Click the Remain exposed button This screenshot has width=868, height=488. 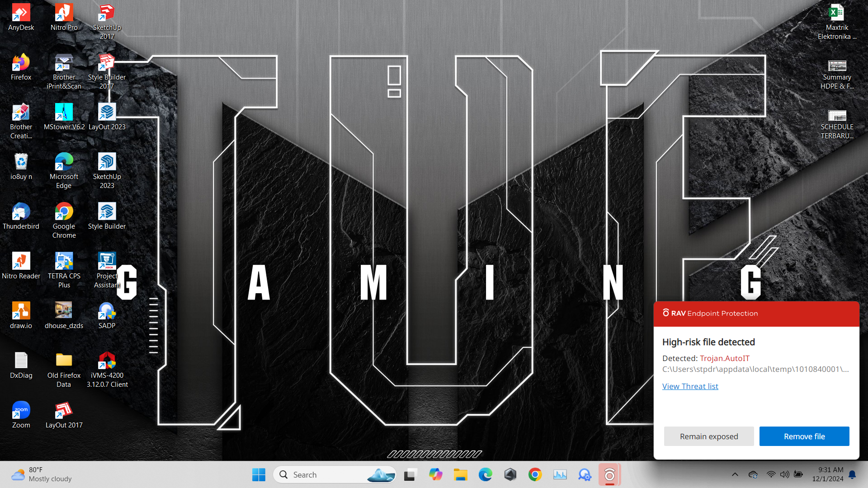[x=708, y=436]
